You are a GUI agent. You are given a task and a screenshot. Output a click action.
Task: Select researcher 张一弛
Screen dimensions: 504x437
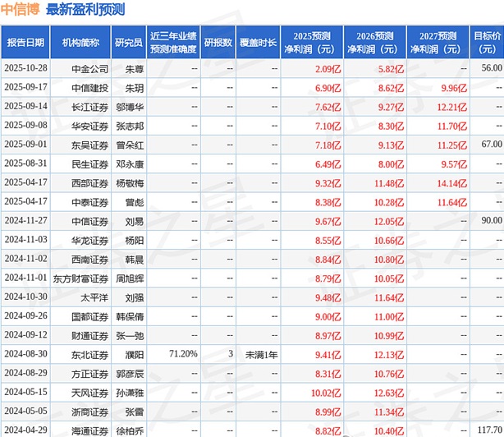130,336
